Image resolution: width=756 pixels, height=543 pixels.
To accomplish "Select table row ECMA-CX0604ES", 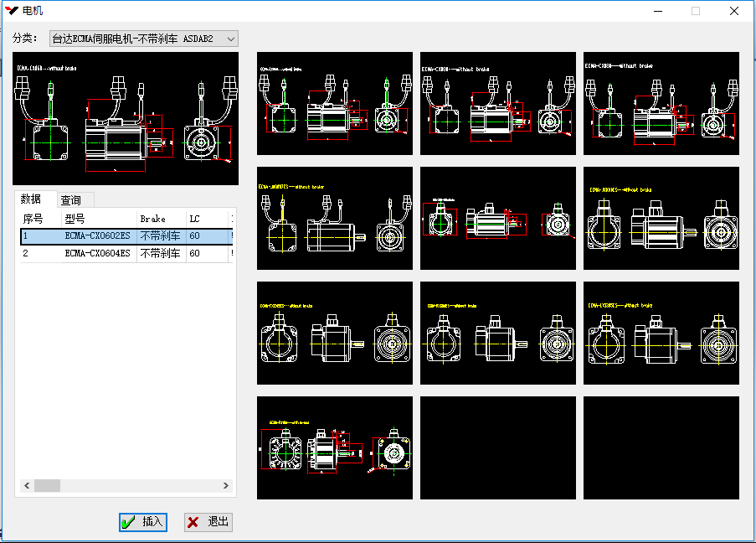I will pyautogui.click(x=97, y=253).
